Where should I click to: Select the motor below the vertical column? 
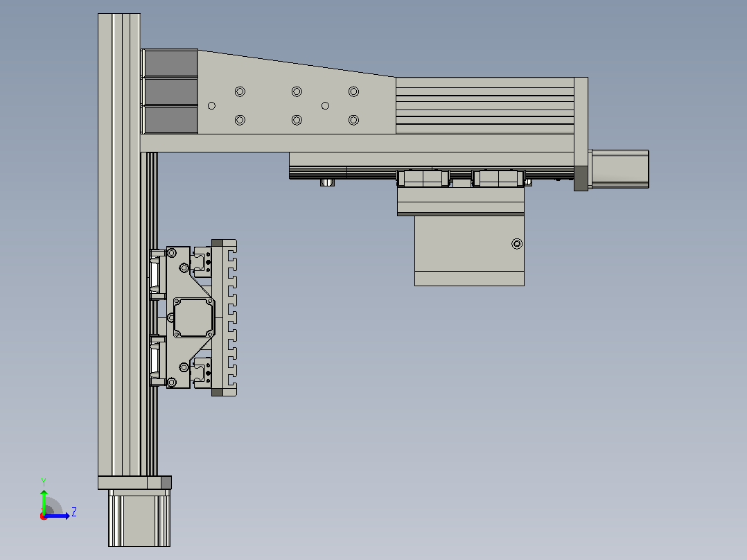point(139,518)
